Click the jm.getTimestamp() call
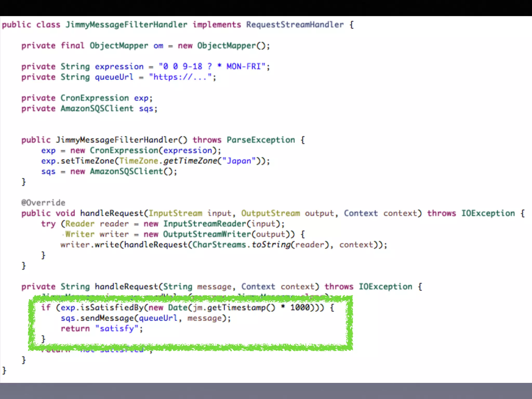The image size is (532, 399). click(x=234, y=308)
